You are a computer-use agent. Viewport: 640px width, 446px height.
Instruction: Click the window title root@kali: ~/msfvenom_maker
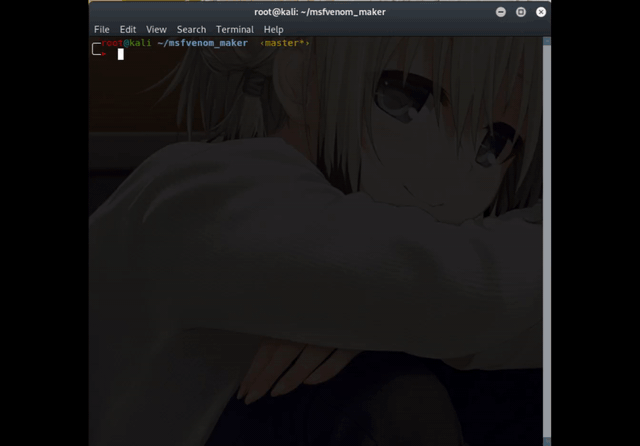(x=320, y=12)
